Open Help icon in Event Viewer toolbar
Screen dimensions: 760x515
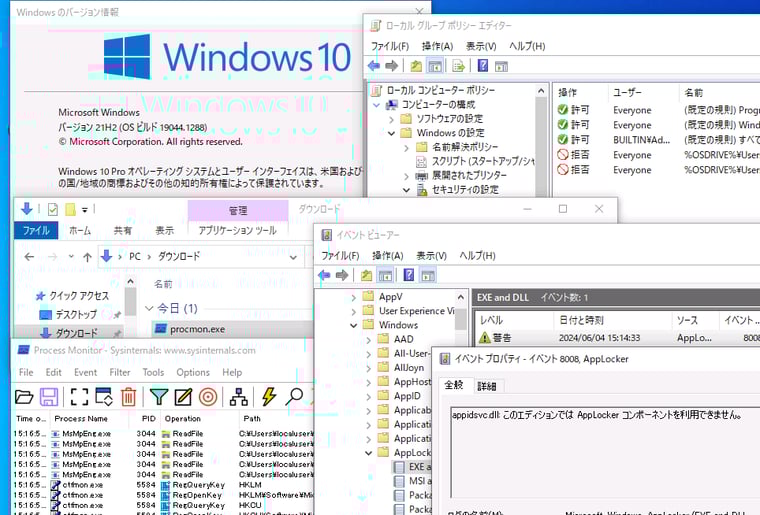tap(409, 275)
